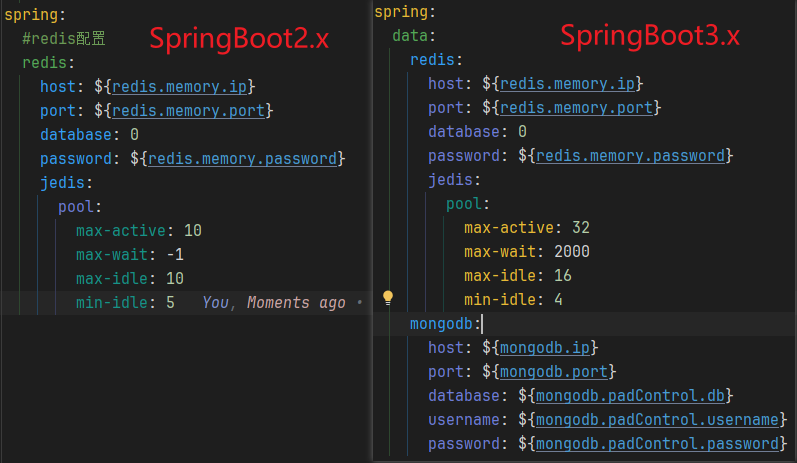Open the mongodb.padControl.db property reference
Screen dimensions: 797x463
tap(630, 395)
